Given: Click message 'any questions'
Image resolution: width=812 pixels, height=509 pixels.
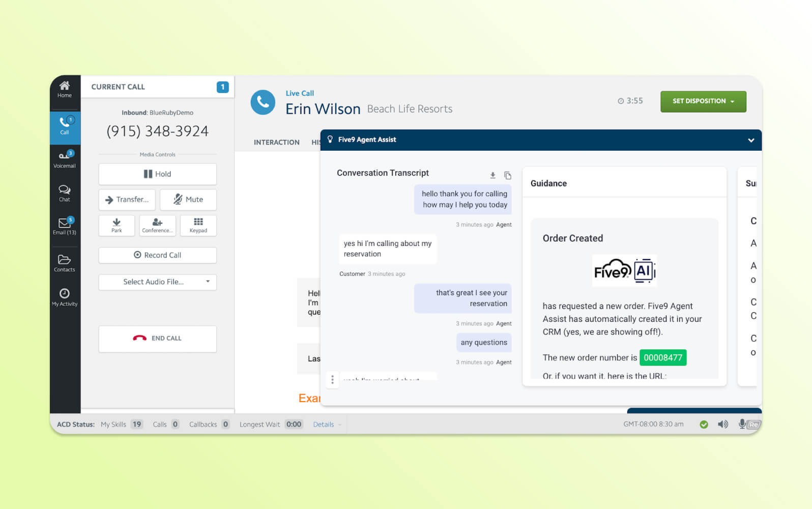Looking at the screenshot, I should pyautogui.click(x=484, y=343).
